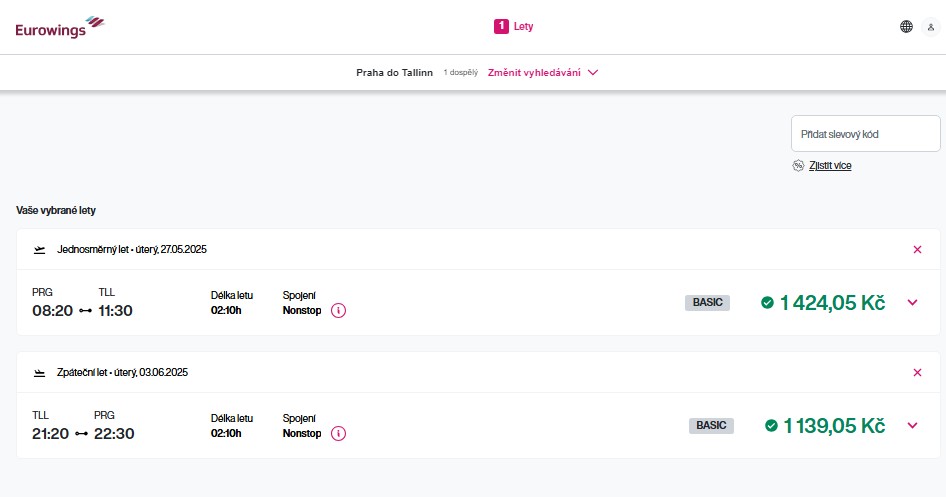Click the Eurowings logo
The width and height of the screenshot is (946, 497).
(x=60, y=27)
